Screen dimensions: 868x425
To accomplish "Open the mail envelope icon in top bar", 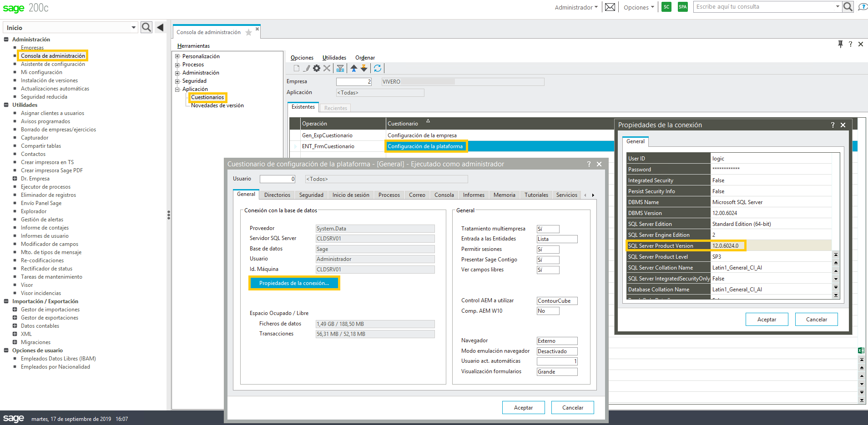I will click(x=610, y=7).
